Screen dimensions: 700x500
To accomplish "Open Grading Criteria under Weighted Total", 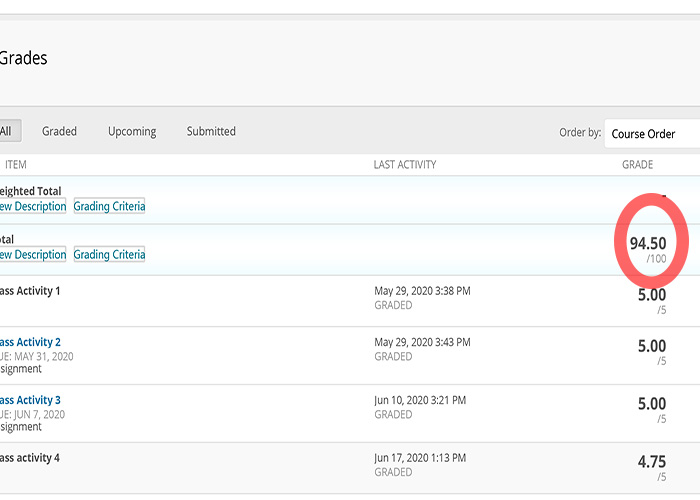I will (x=109, y=207).
